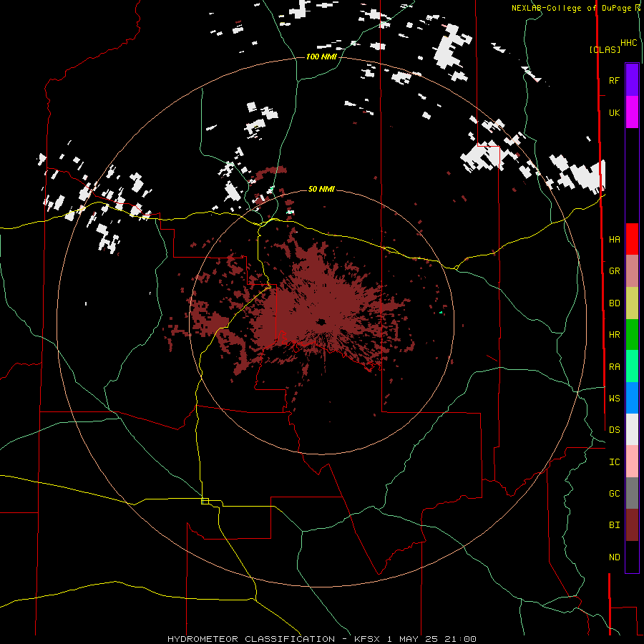Click the black radar site dot at center

tap(321, 321)
